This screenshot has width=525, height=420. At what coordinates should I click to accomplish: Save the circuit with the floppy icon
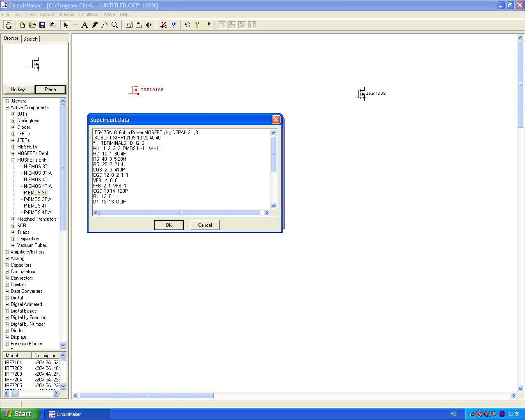click(x=42, y=25)
